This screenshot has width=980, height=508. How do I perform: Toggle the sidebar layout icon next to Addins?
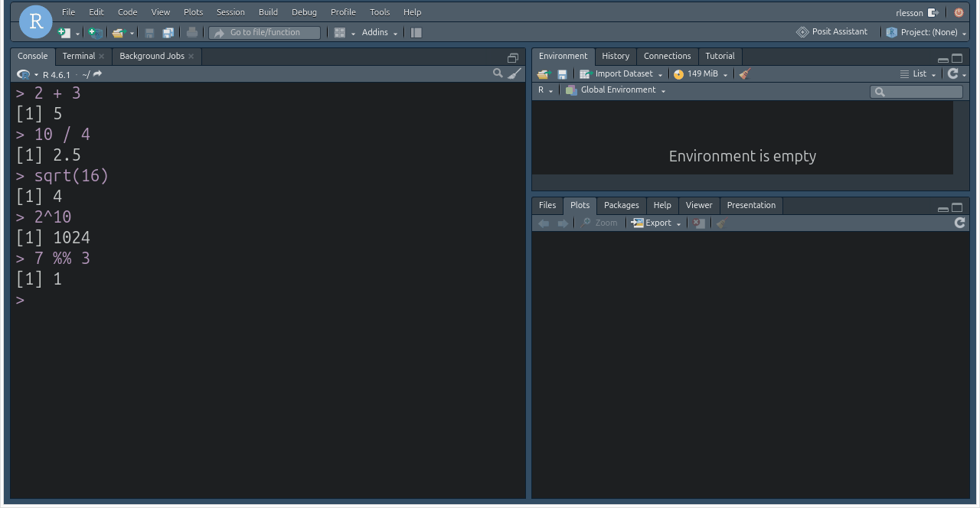coord(416,33)
